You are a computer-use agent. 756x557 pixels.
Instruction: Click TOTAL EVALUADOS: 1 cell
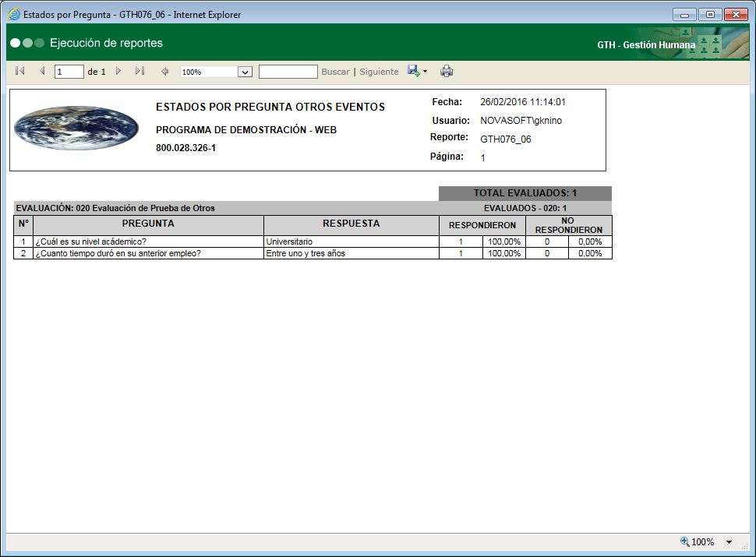pyautogui.click(x=525, y=193)
